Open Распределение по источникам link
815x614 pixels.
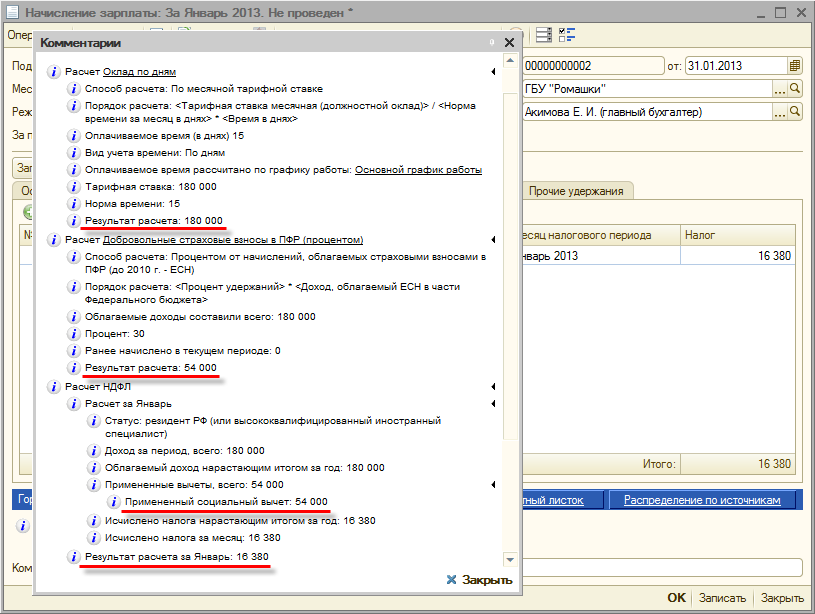[x=702, y=500]
